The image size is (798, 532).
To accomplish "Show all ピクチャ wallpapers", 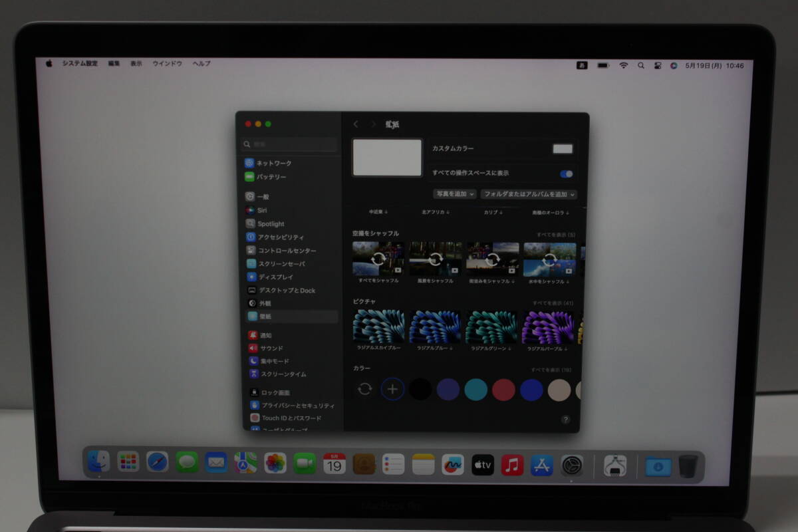I will (x=553, y=303).
